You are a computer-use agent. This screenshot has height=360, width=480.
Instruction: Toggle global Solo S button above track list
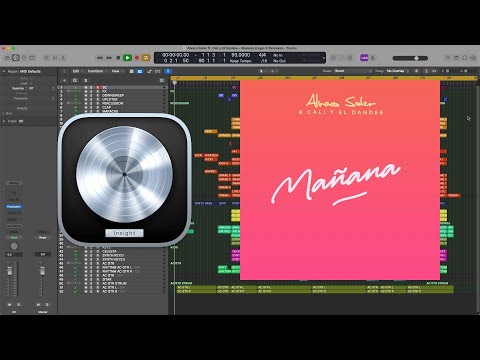click(x=86, y=80)
